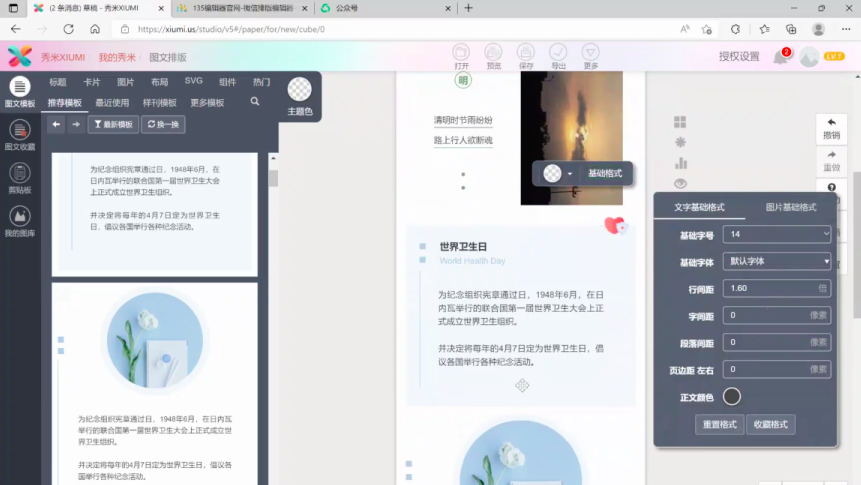Select the 标题 template category
Image resolution: width=861 pixels, height=485 pixels.
click(x=58, y=82)
